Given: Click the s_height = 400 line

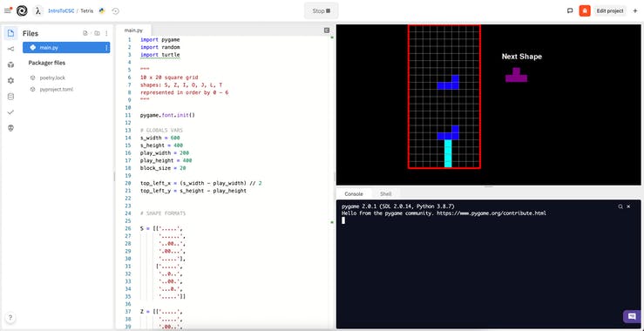Looking at the screenshot, I should pos(161,145).
